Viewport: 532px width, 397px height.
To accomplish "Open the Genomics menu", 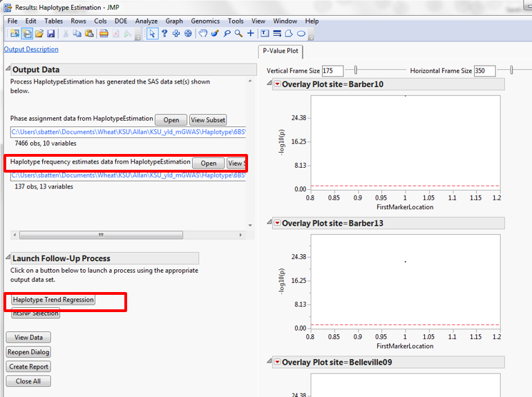I will click(205, 21).
